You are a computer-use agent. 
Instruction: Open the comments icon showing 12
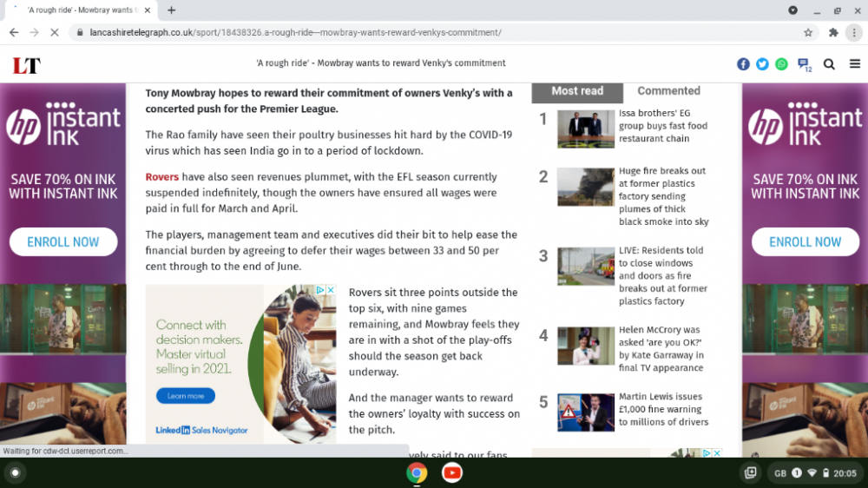tap(804, 64)
